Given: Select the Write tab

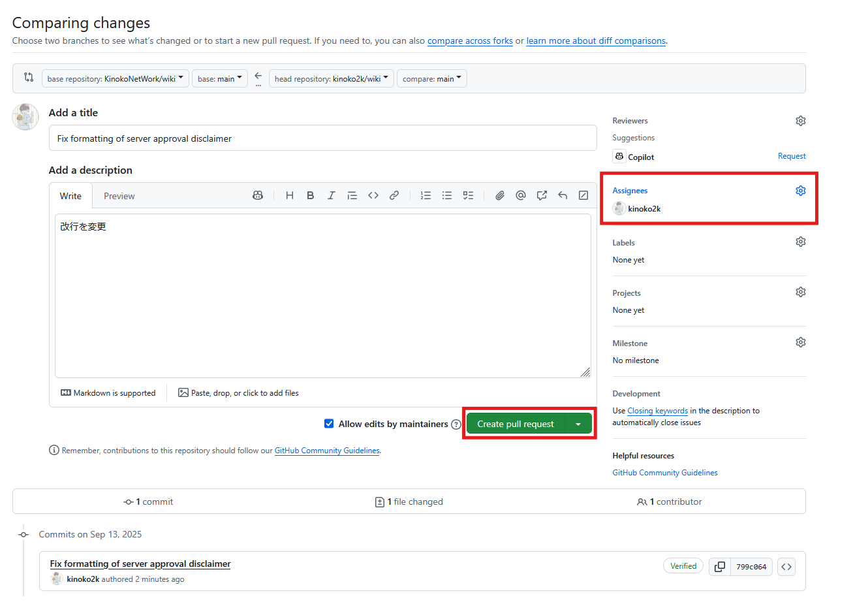Looking at the screenshot, I should (70, 196).
